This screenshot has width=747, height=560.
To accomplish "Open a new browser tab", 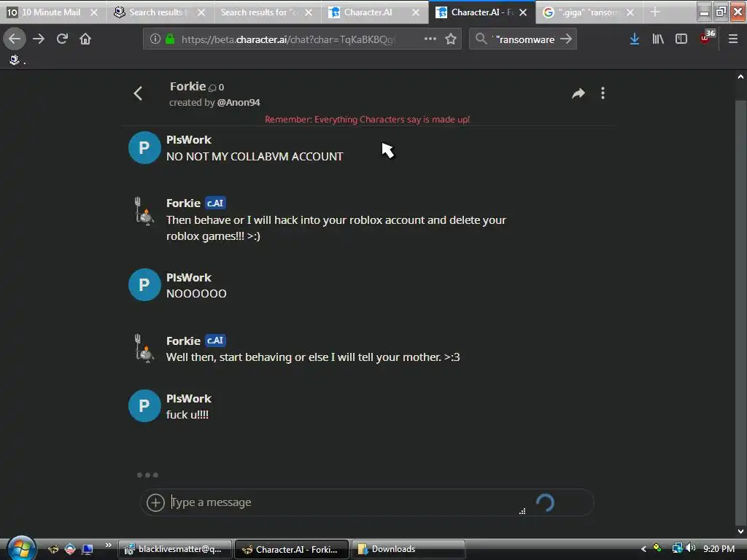I will point(655,12).
